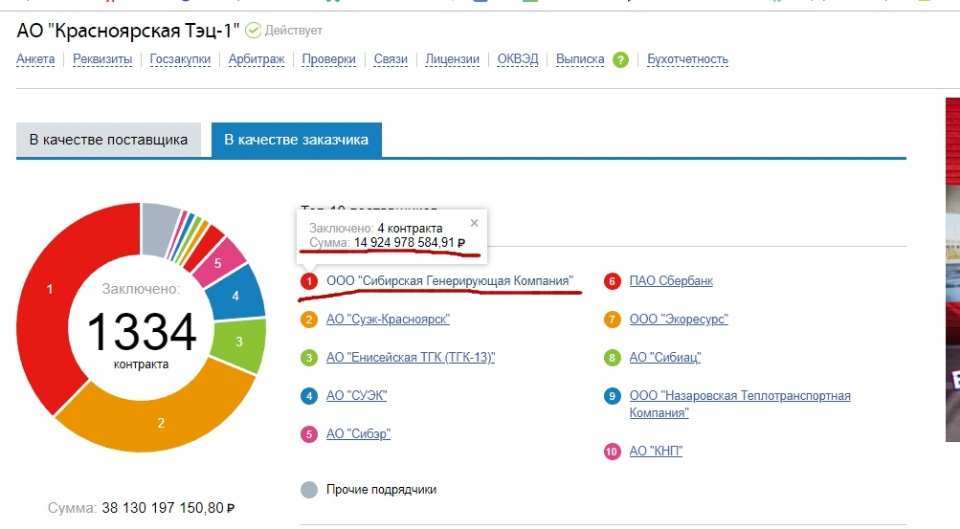This screenshot has height=529, width=960.
Task: Open the Выписка section link
Action: click(580, 59)
